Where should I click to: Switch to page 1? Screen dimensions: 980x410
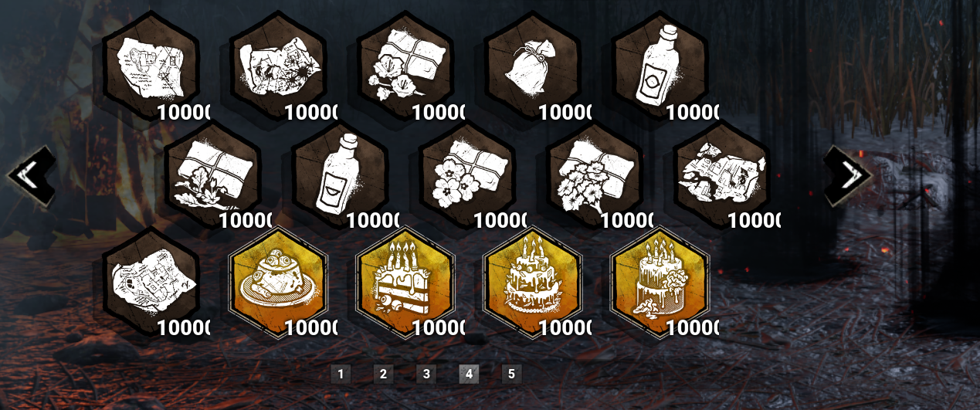(340, 374)
